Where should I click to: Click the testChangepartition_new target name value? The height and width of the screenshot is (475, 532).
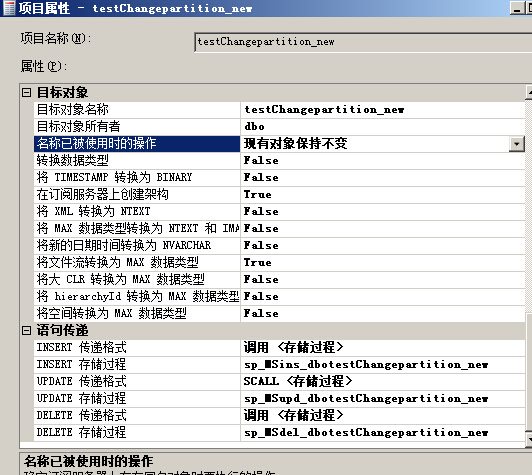tap(324, 110)
